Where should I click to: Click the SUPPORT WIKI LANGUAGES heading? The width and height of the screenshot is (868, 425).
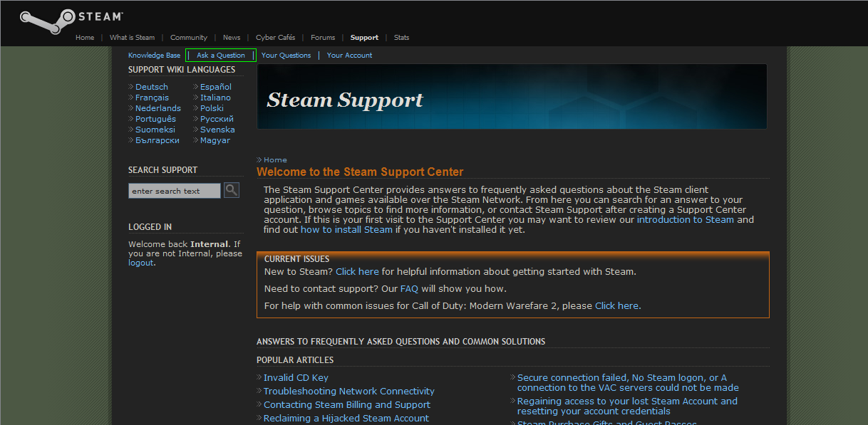pos(182,70)
